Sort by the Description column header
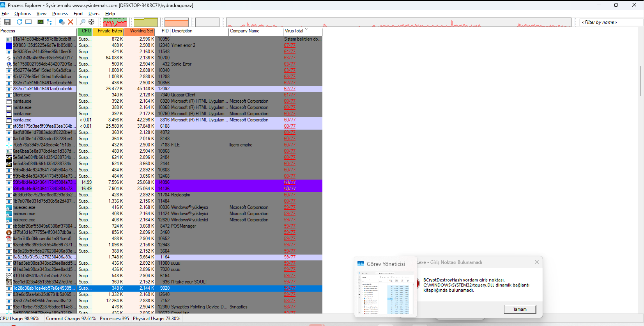 pos(200,31)
